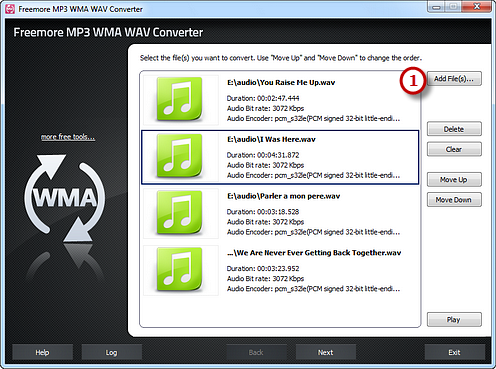This screenshot has width=496, height=369.
Task: Click Audio Encoder line under I Was Here
Action: pos(313,175)
